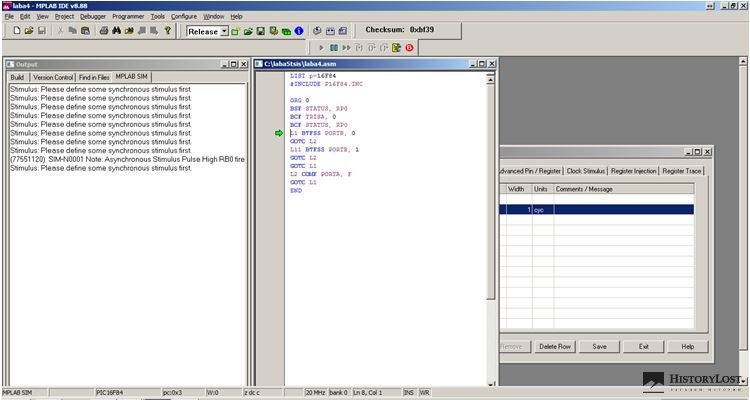Click the L2 COMF PORTA, F line
Viewport: 750px width, 400px height.
(320, 174)
